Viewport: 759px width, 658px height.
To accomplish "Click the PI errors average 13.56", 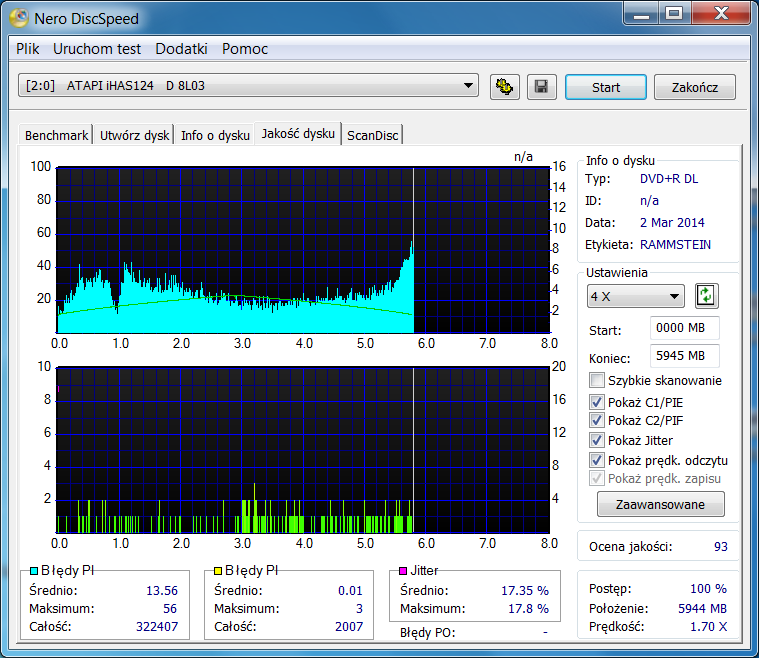I will pos(162,591).
